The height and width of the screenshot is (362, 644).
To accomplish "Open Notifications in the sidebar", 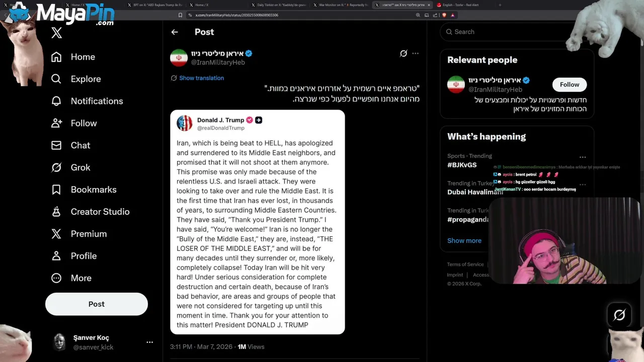I will coord(87,101).
